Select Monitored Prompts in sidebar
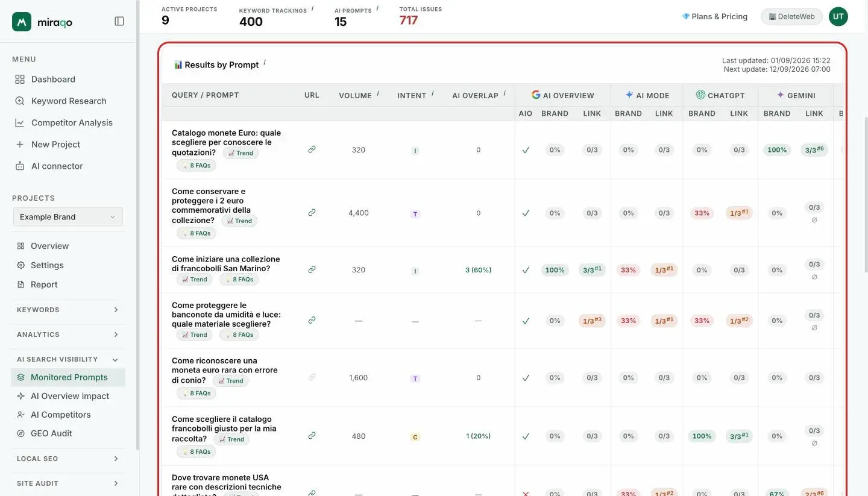 click(68, 377)
